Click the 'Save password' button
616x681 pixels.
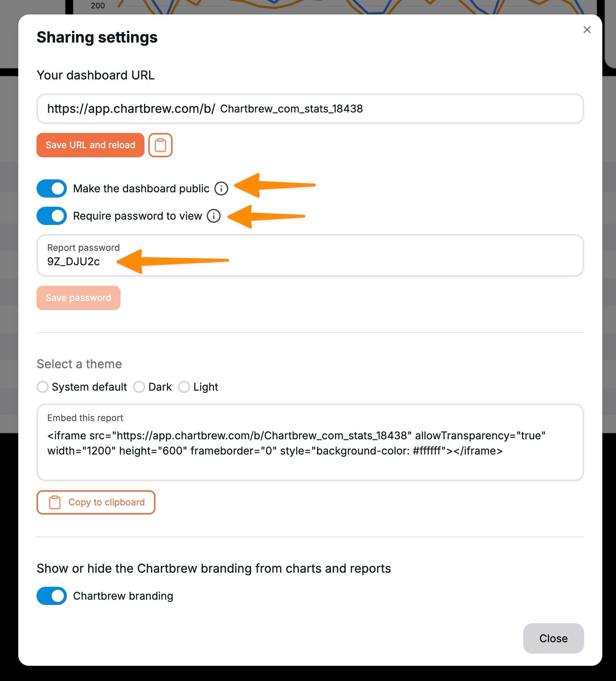[x=78, y=298]
